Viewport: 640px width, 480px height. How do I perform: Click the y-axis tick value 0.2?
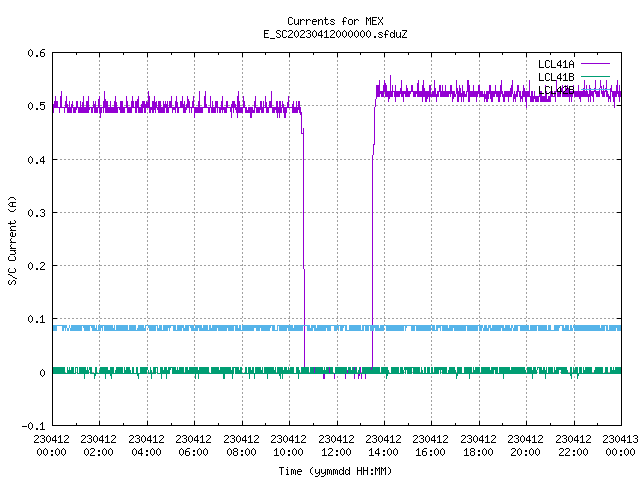(36, 266)
